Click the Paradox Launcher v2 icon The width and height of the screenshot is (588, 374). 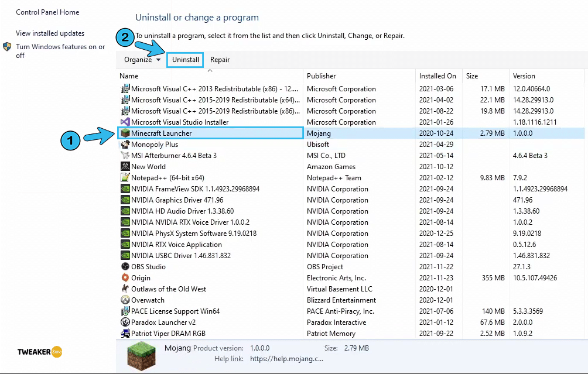pos(125,322)
